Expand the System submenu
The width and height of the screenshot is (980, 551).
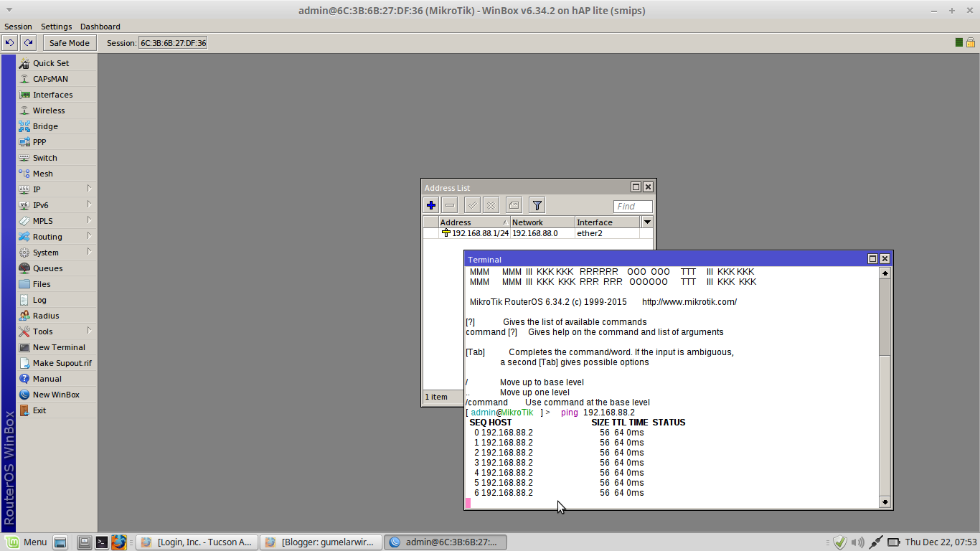tap(57, 253)
